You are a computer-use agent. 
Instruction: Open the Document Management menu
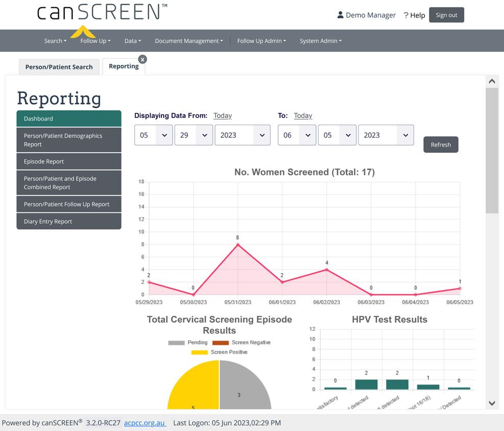click(x=188, y=41)
